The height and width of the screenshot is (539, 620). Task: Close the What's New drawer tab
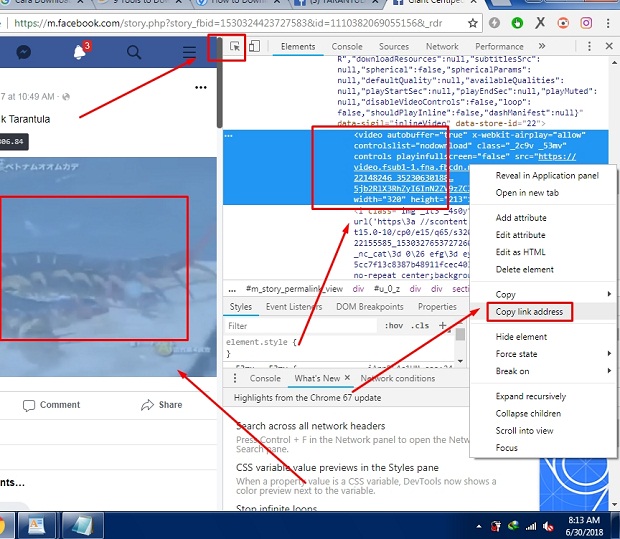point(347,378)
